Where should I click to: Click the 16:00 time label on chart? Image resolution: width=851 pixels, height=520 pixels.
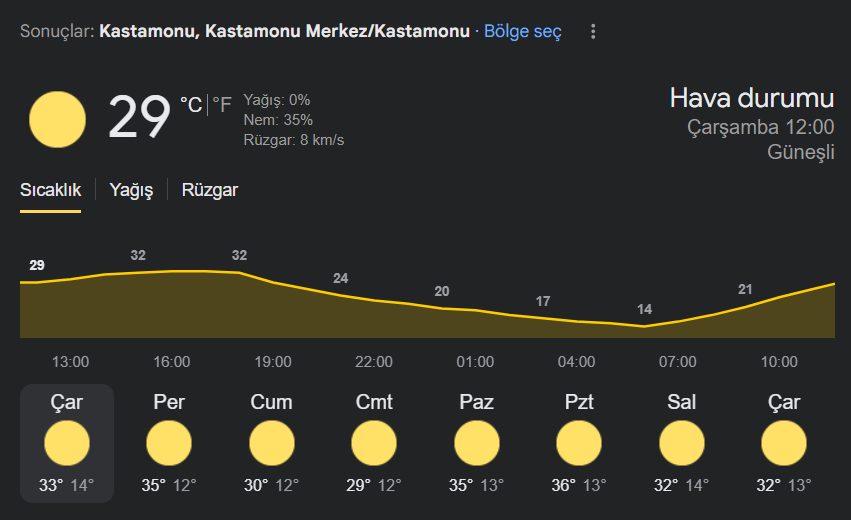172,362
